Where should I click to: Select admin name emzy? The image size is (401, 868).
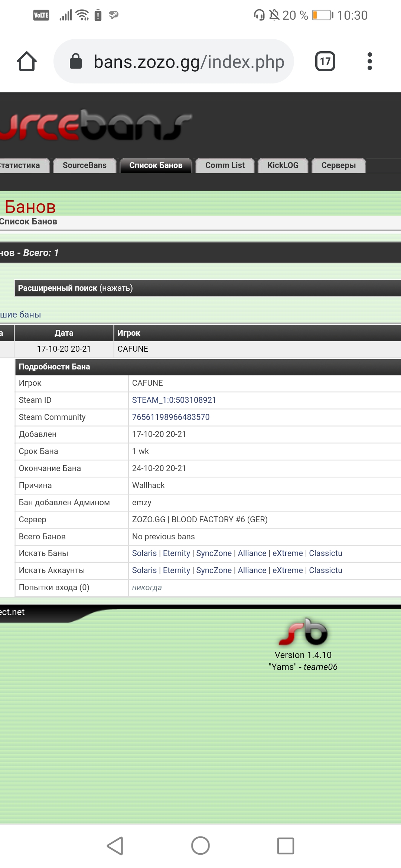click(141, 503)
